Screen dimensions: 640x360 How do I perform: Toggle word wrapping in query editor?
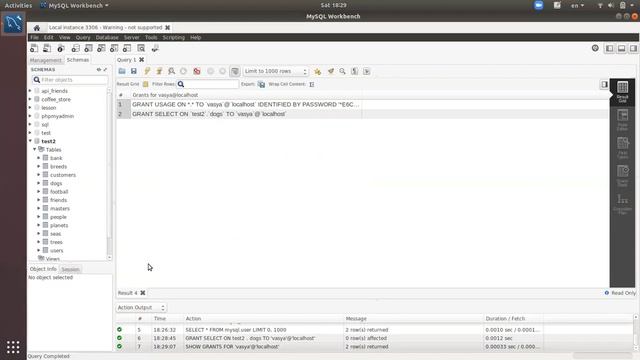coord(367,71)
